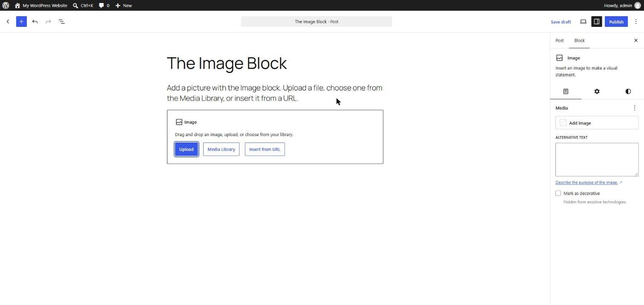Click the Insert an image description text
Image resolution: width=644 pixels, height=305 pixels.
pos(586,71)
